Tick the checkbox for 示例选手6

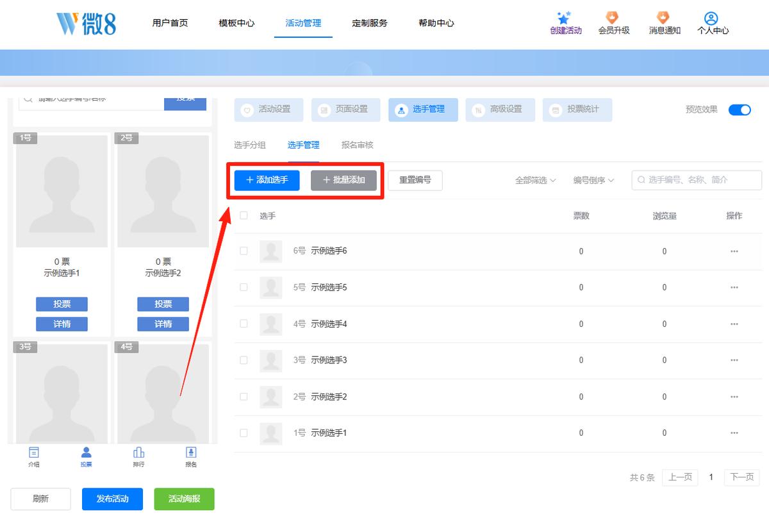pos(244,251)
